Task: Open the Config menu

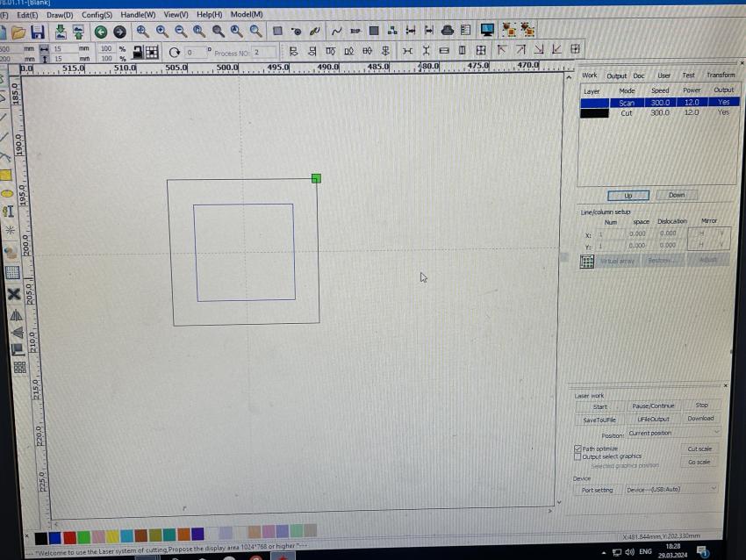Action: [97, 15]
